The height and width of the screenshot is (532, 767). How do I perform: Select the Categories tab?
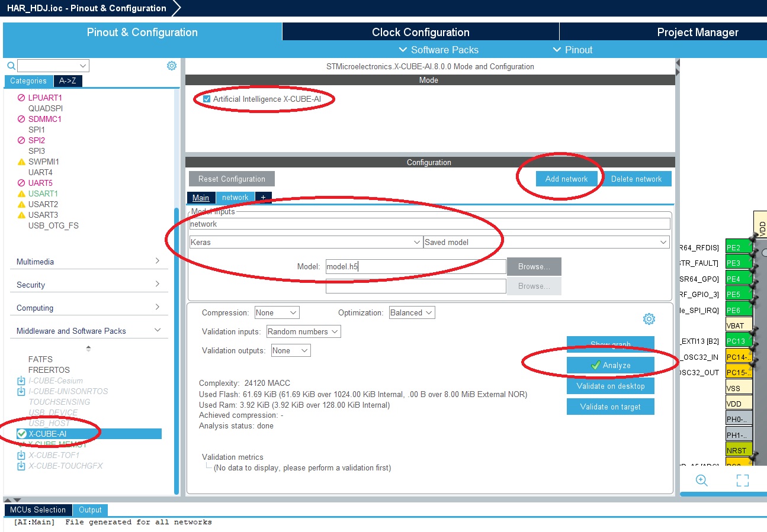click(28, 81)
